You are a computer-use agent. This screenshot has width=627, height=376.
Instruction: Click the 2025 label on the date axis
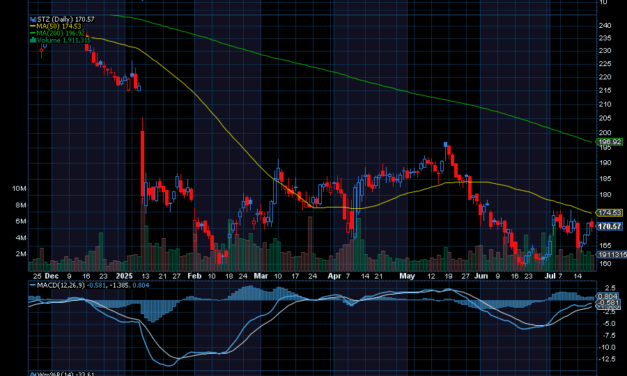[x=124, y=276]
